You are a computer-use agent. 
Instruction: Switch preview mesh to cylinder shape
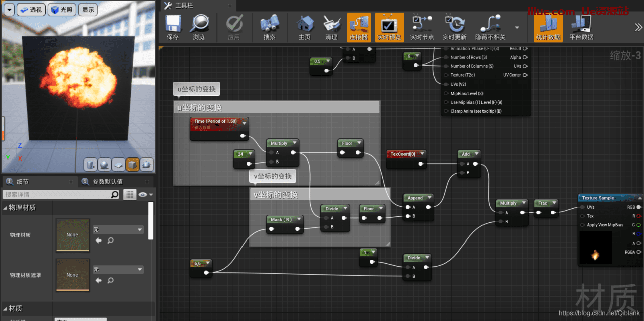[x=90, y=165]
